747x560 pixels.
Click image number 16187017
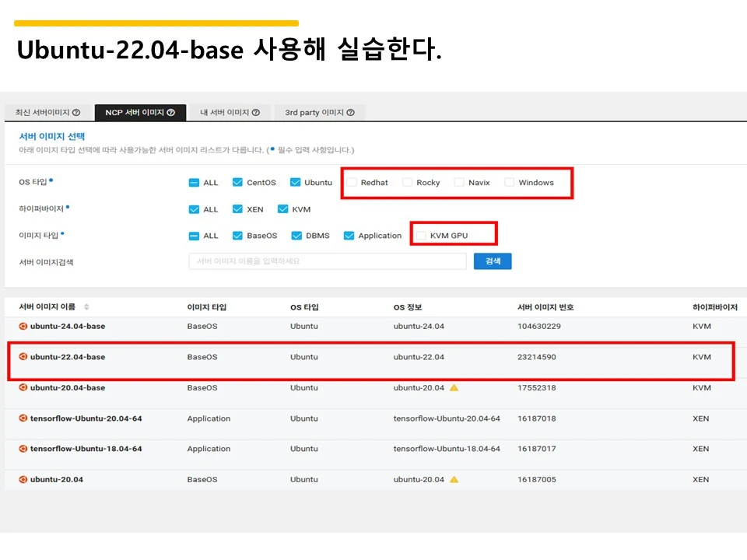(537, 449)
